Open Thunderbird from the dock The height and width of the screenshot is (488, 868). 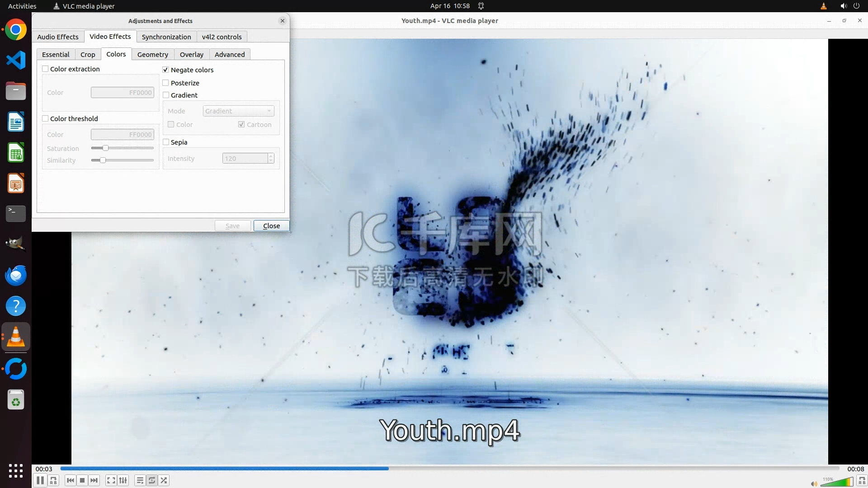point(16,275)
